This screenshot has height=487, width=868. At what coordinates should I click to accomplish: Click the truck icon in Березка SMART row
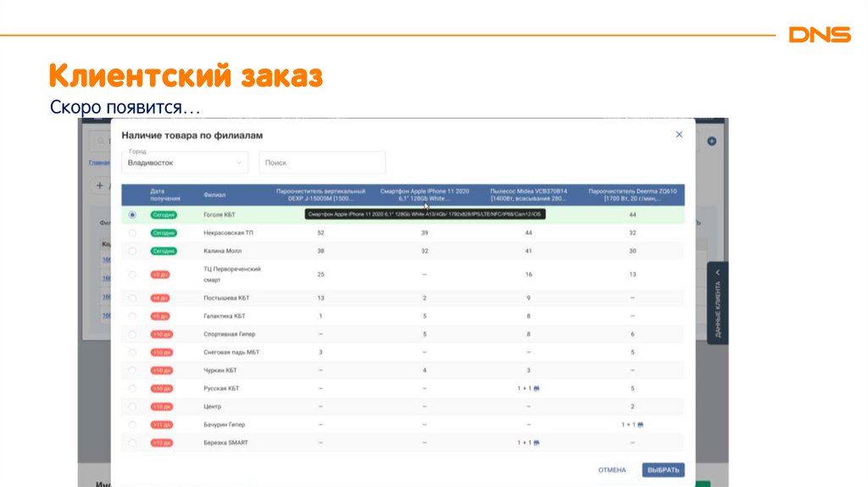click(x=538, y=443)
